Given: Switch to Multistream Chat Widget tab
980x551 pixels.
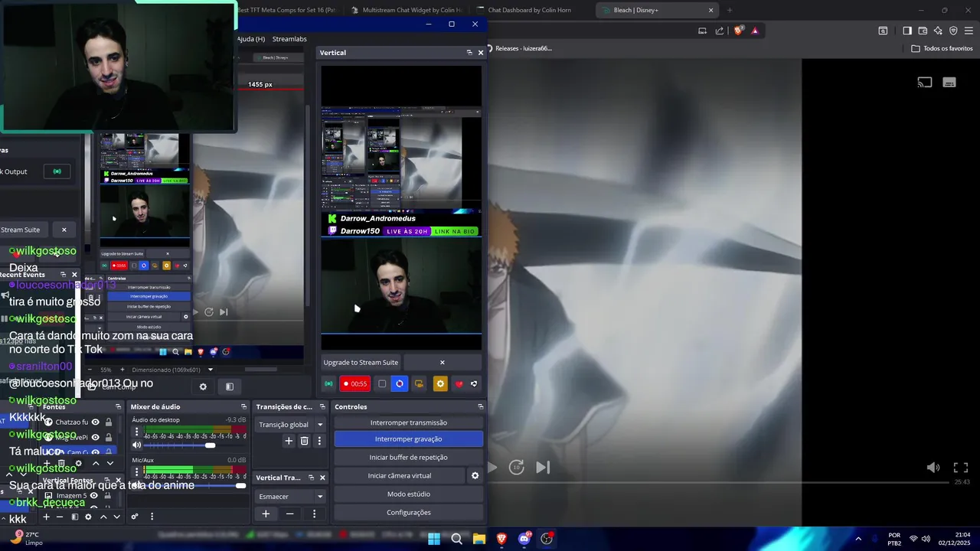Looking at the screenshot, I should 406,10.
